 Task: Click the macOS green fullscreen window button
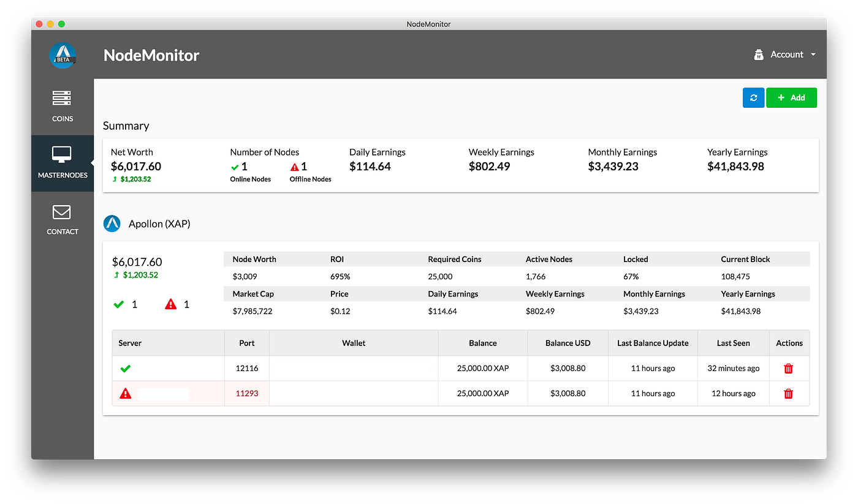[x=61, y=24]
